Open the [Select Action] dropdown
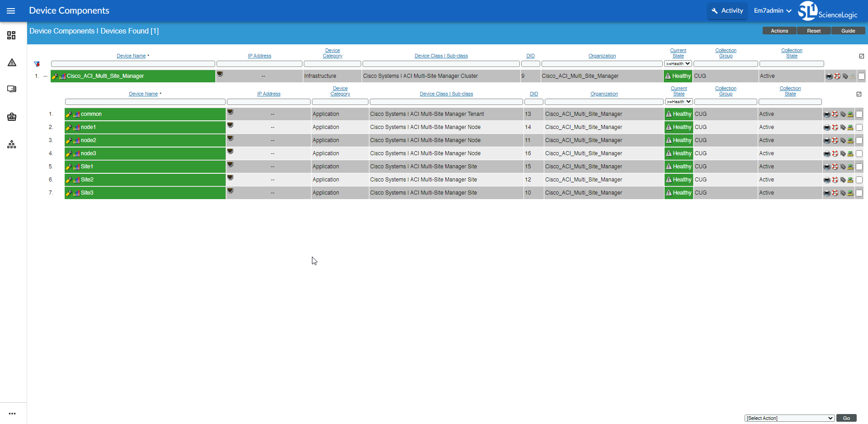Image resolution: width=868 pixels, height=424 pixels. [789, 418]
